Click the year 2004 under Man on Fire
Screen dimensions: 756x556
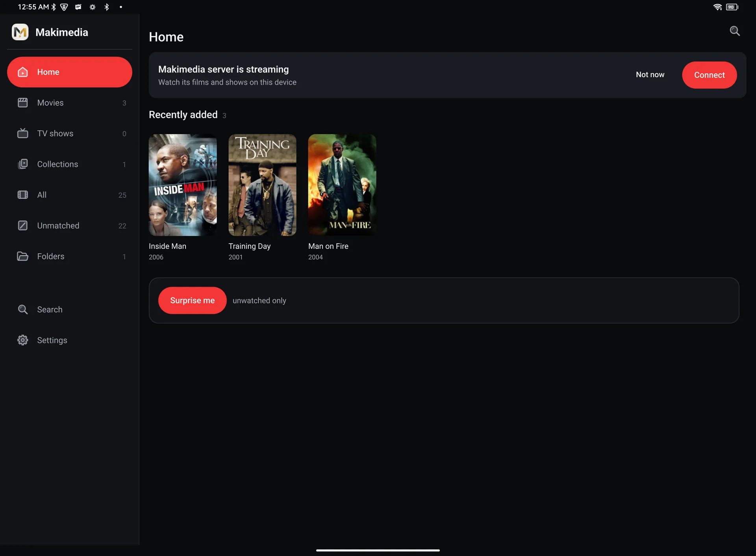pyautogui.click(x=315, y=257)
